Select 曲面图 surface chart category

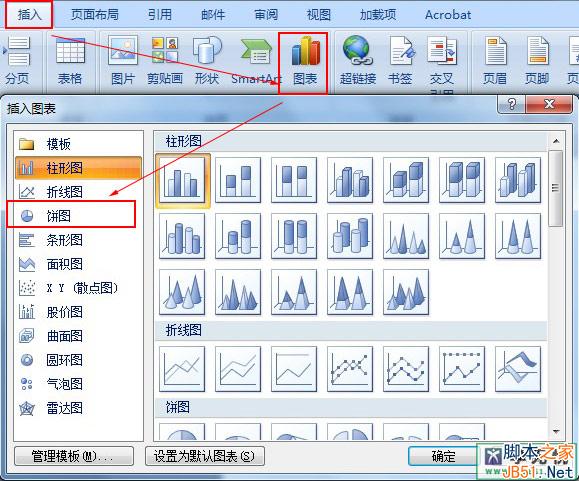[78, 336]
